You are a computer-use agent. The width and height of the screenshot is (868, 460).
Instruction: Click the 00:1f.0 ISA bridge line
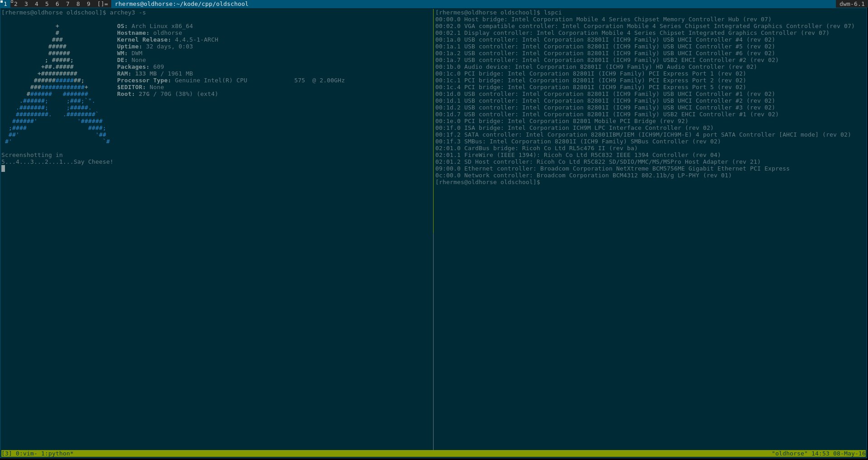pos(574,128)
